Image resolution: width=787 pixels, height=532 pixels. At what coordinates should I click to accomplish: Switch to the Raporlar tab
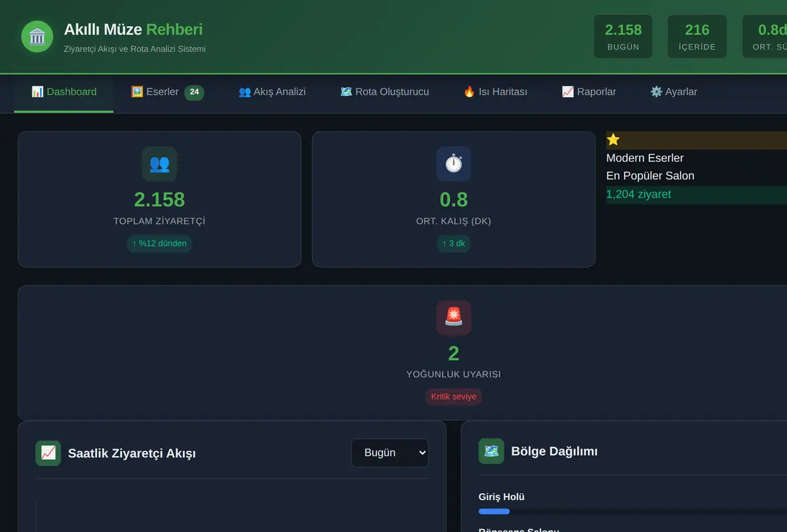coord(589,92)
